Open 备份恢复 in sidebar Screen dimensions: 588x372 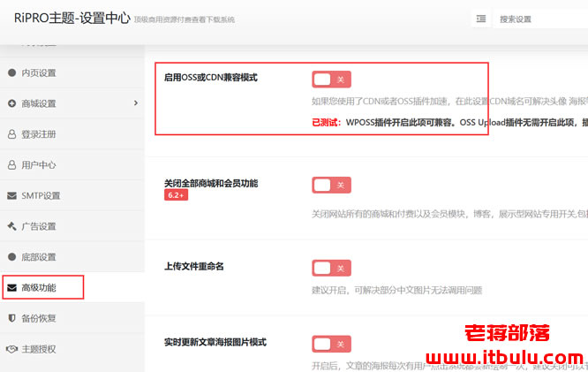72,318
